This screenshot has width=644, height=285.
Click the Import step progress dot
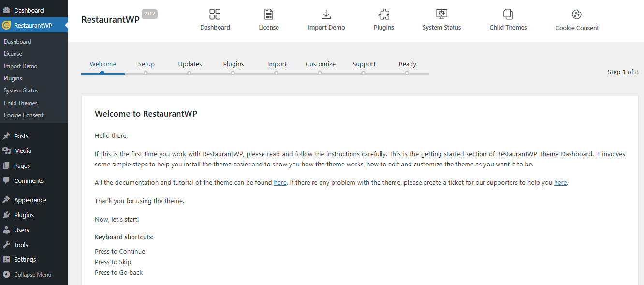pyautogui.click(x=276, y=74)
